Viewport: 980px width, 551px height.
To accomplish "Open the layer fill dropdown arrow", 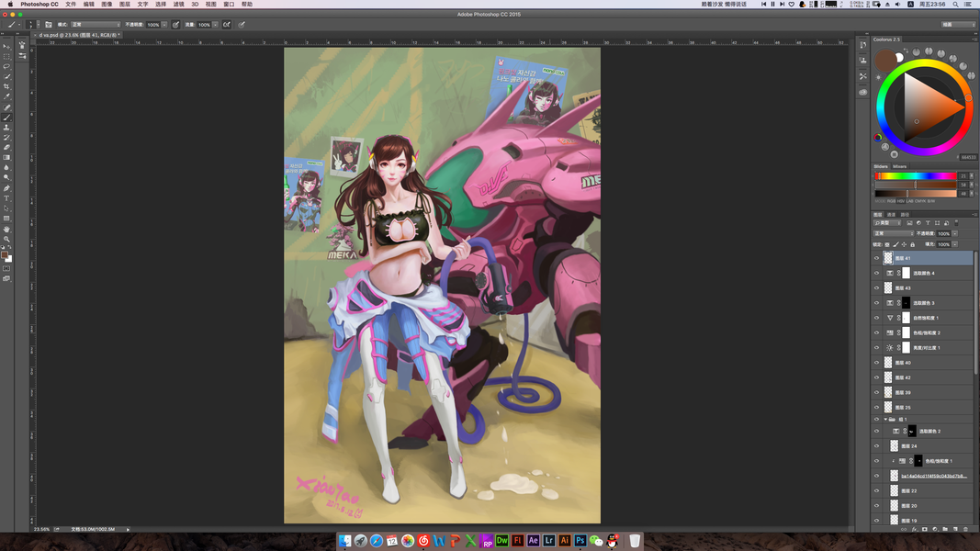I will tap(955, 244).
